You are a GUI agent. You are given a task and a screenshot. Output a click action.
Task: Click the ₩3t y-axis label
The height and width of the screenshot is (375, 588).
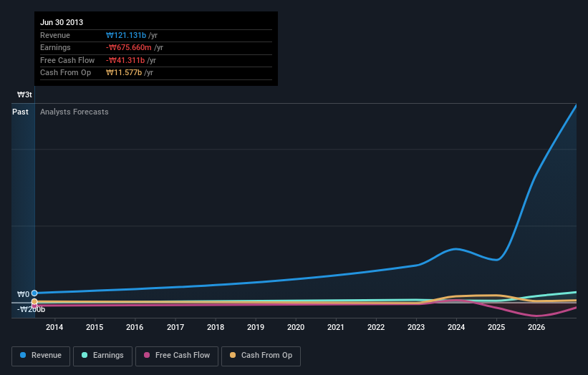tap(25, 94)
